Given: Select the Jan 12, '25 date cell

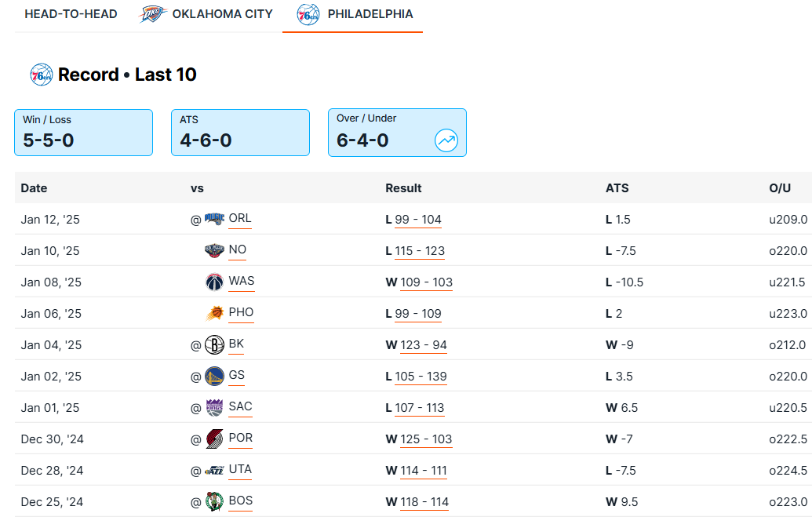Looking at the screenshot, I should pyautogui.click(x=50, y=220).
